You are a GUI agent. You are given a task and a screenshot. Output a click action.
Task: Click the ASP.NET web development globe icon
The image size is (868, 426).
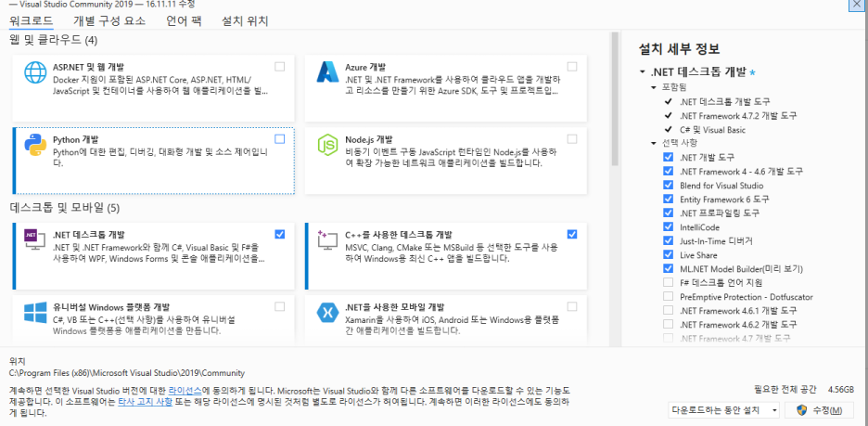[35, 72]
